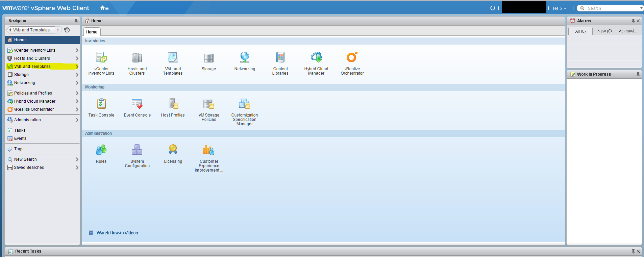
Task: Click Watch How-to Videos link
Action: point(117,233)
